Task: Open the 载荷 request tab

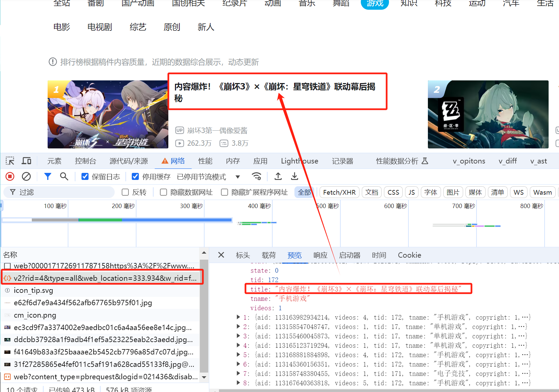Action: (269, 255)
